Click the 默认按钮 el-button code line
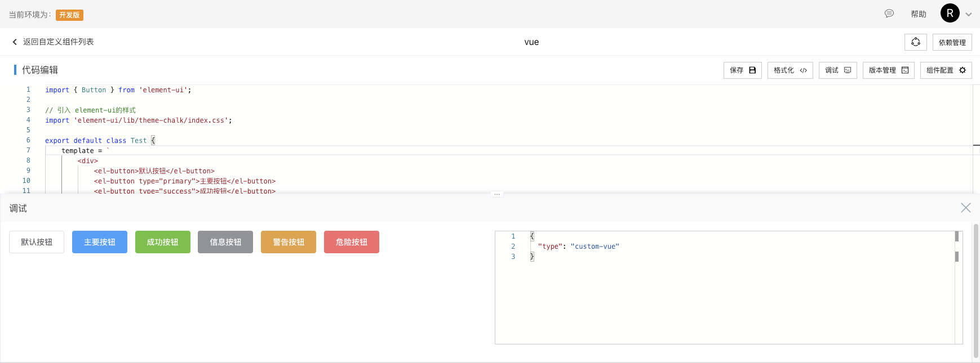The height and width of the screenshot is (363, 980). pos(154,171)
